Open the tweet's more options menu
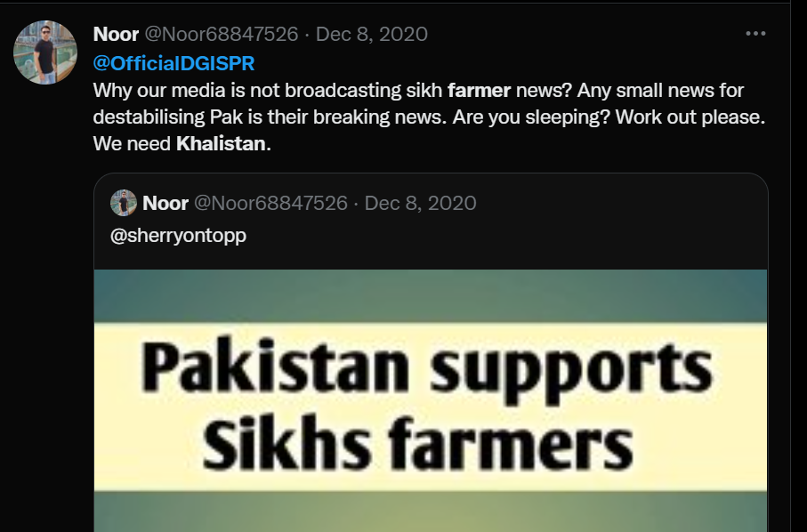 tap(755, 34)
